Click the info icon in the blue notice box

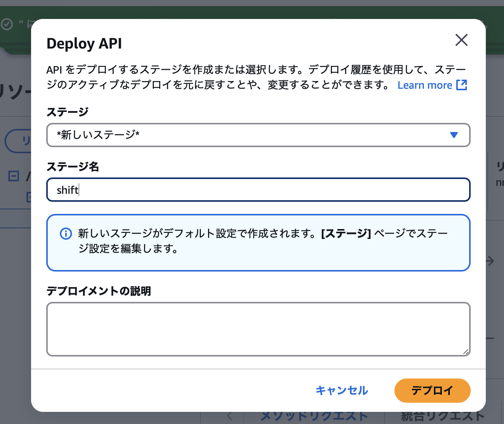point(66,234)
